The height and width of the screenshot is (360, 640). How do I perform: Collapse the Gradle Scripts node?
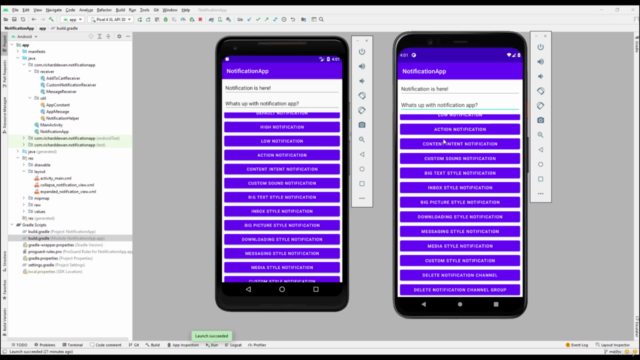point(12,225)
